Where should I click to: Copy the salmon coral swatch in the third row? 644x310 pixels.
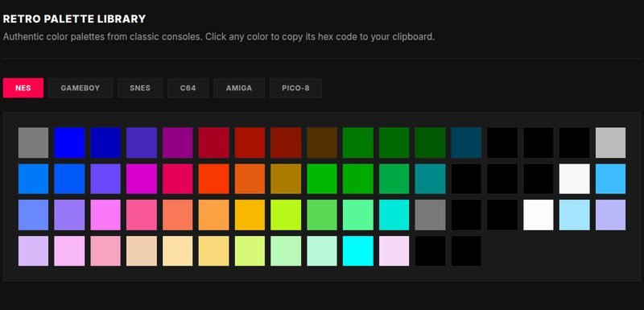tap(177, 215)
